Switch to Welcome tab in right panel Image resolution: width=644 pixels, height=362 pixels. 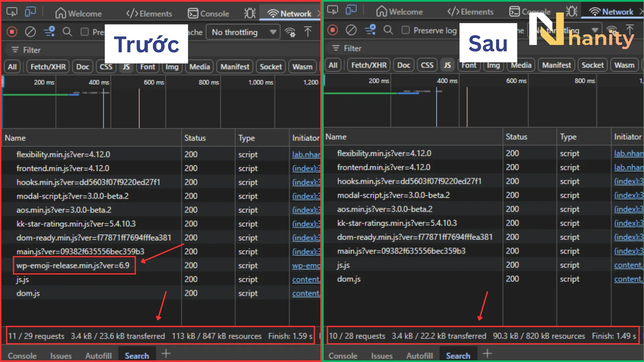399,12
